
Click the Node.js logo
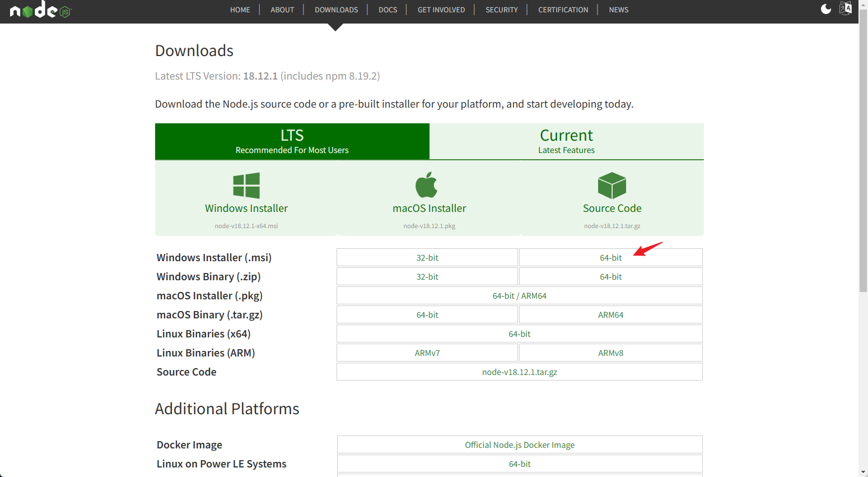click(x=41, y=10)
